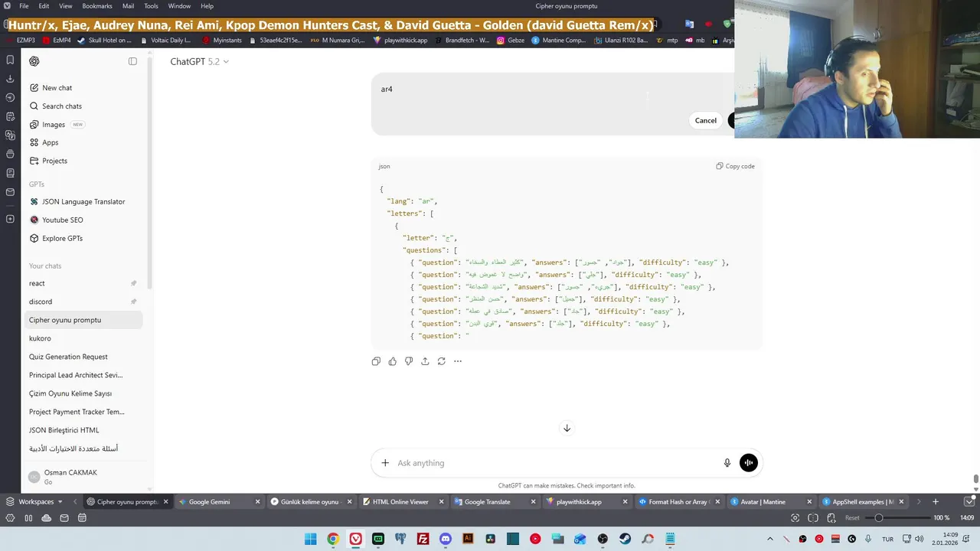The height and width of the screenshot is (551, 980).
Task: Switch to the Google Gemini tab
Action: (218, 502)
